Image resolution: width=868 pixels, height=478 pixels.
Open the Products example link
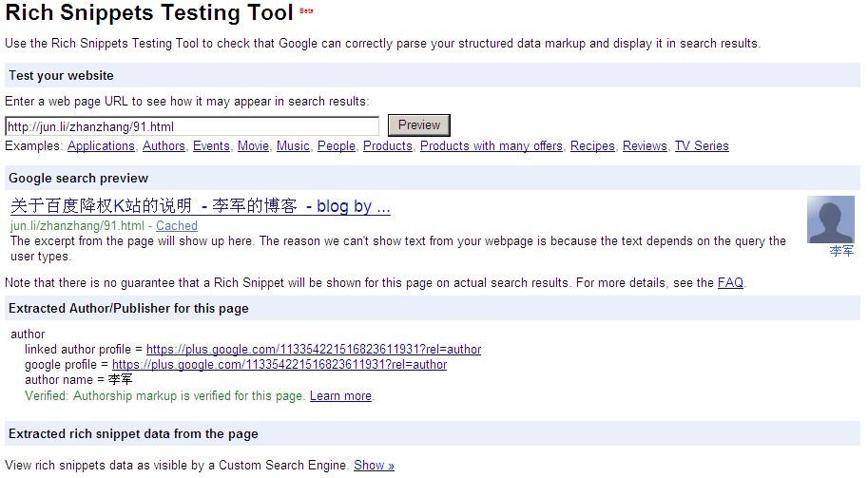[x=388, y=146]
